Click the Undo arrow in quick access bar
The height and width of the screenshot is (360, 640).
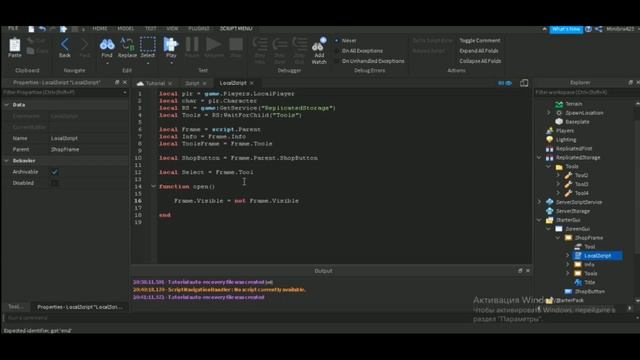click(42, 29)
